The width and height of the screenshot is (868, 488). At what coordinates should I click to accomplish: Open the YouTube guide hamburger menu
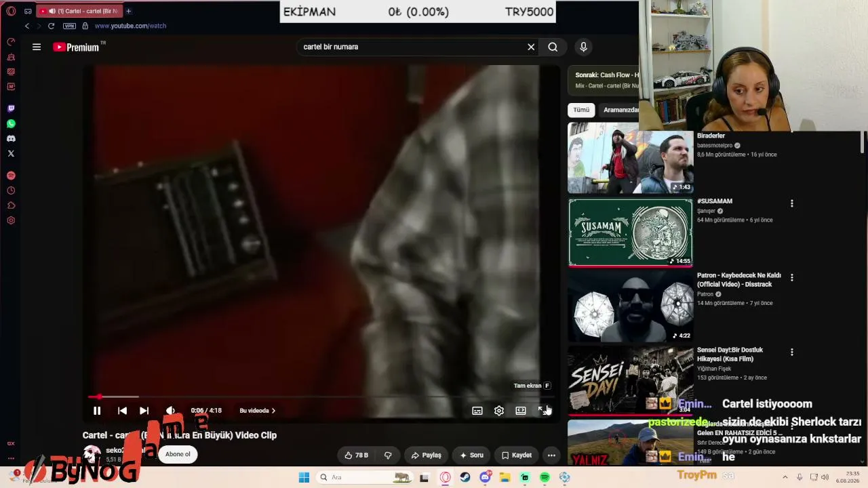37,47
